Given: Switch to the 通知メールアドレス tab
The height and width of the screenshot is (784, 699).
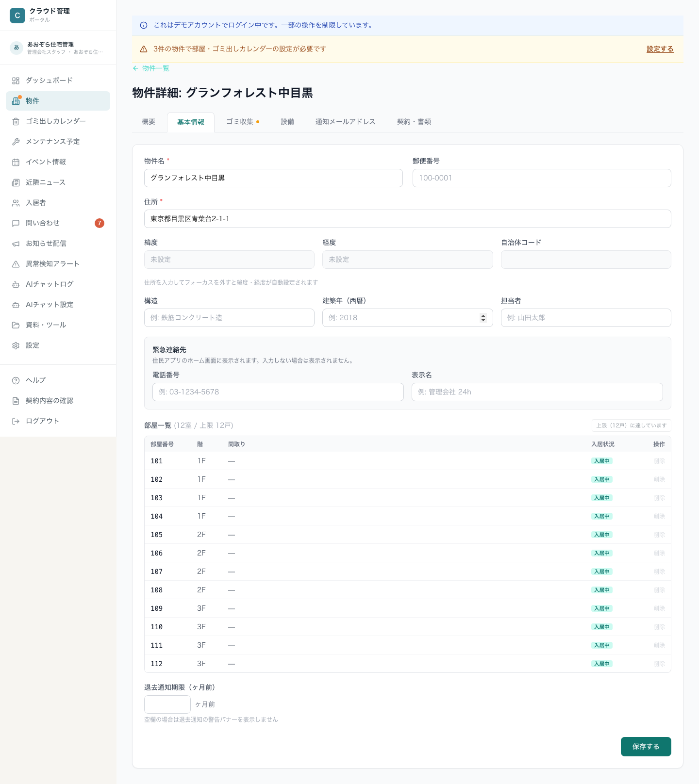Looking at the screenshot, I should [346, 122].
